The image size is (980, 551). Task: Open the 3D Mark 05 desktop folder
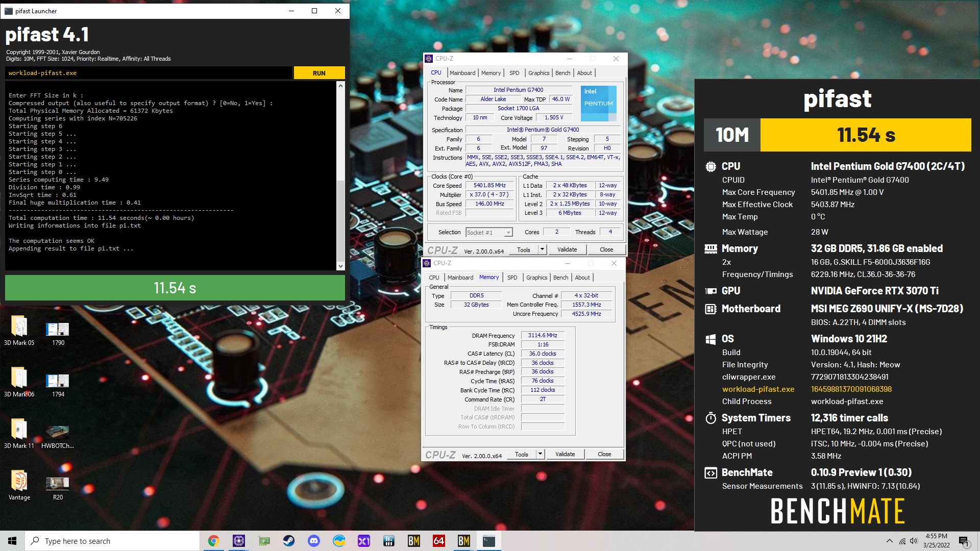click(19, 331)
